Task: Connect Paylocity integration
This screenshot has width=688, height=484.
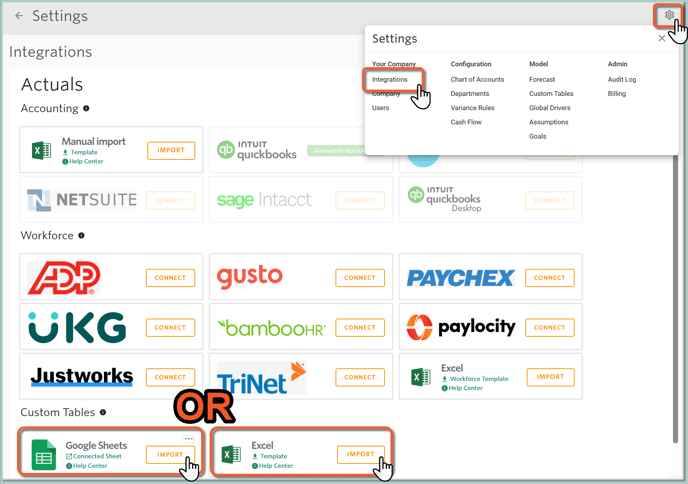Action: pos(549,328)
